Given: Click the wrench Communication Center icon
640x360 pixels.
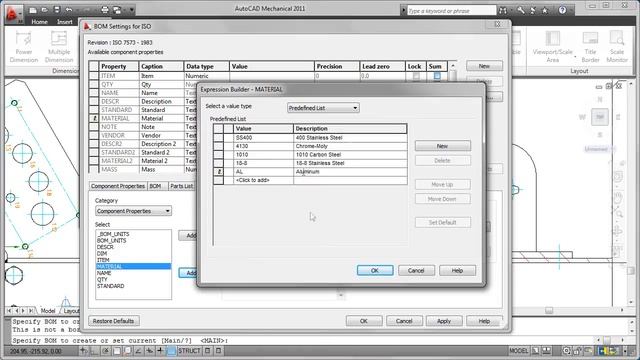Looking at the screenshot, I should (521, 11).
